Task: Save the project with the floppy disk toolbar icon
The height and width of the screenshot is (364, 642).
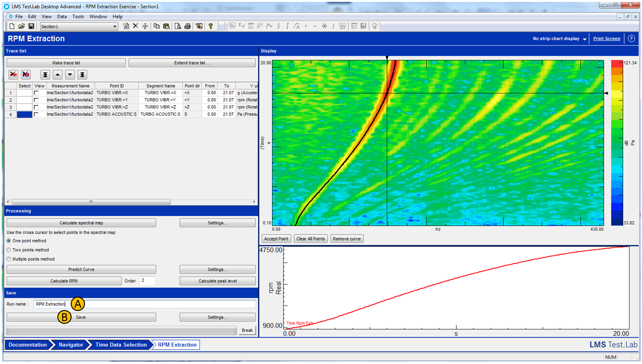Action: click(31, 26)
